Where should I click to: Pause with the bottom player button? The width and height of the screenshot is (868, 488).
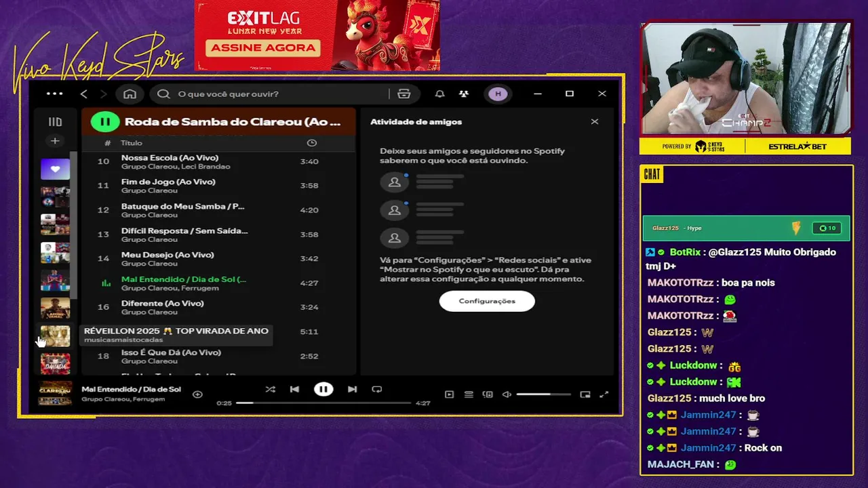point(323,389)
